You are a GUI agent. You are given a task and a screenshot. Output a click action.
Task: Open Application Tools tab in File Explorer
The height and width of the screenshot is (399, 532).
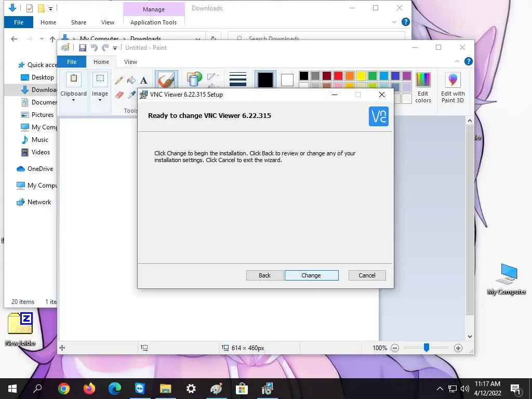[153, 22]
